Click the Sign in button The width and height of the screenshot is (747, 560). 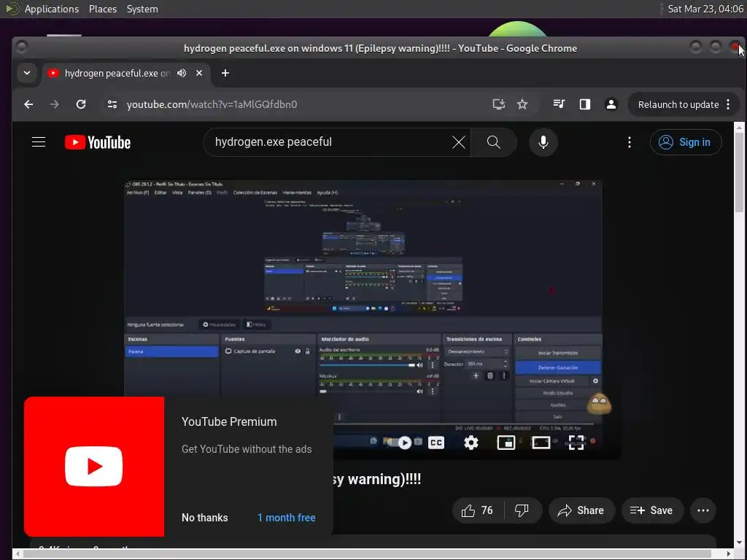[x=686, y=142]
